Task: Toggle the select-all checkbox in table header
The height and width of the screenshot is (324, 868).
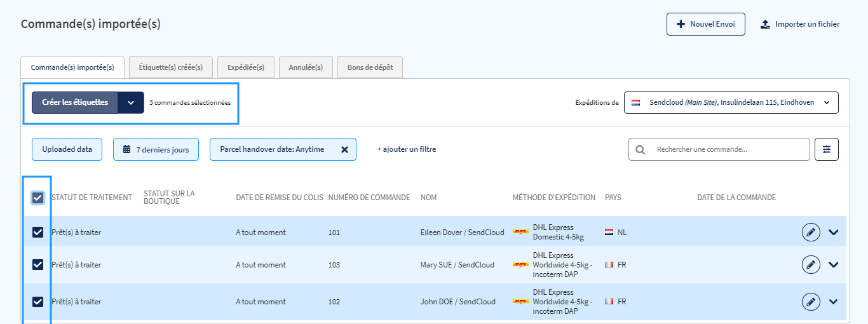Action: [x=37, y=198]
